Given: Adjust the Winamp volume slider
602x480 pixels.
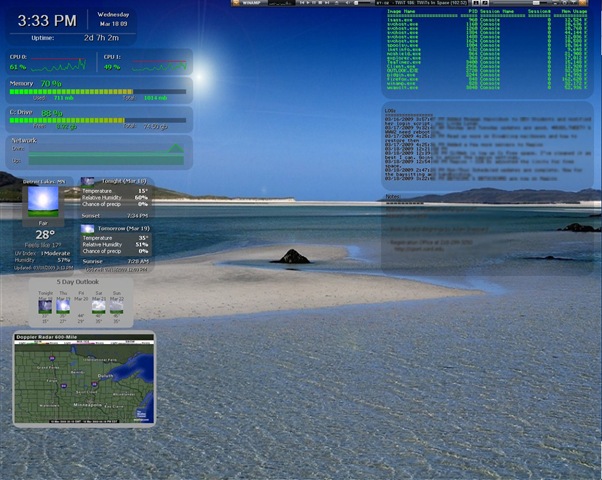Looking at the screenshot, I should [x=362, y=3].
